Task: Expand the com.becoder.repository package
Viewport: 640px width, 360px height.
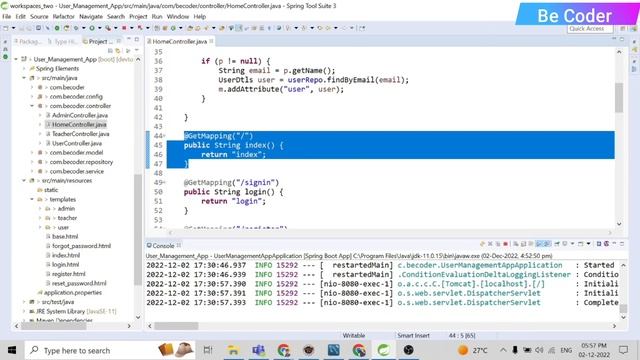Action: coord(32,162)
